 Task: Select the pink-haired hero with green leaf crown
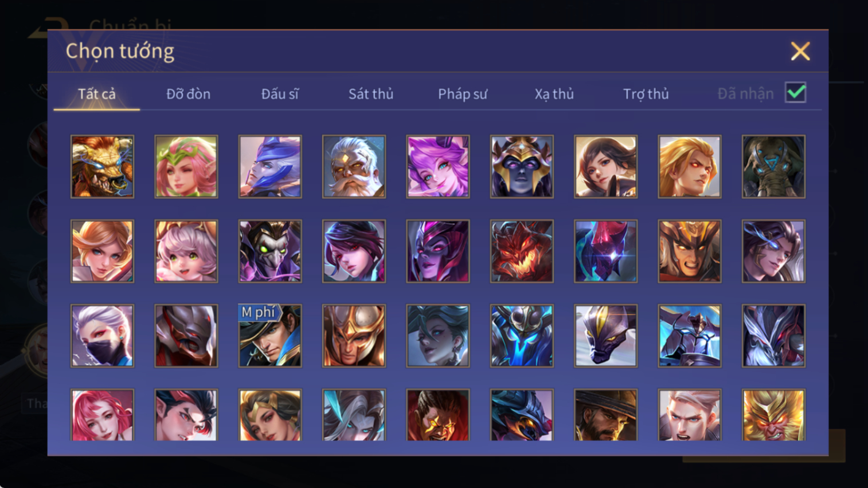click(186, 167)
